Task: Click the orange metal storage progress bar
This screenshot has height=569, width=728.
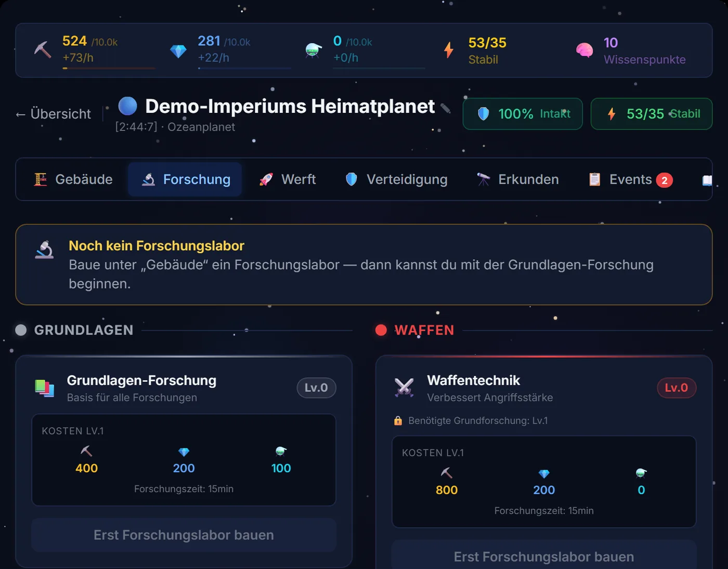Action: [109, 68]
